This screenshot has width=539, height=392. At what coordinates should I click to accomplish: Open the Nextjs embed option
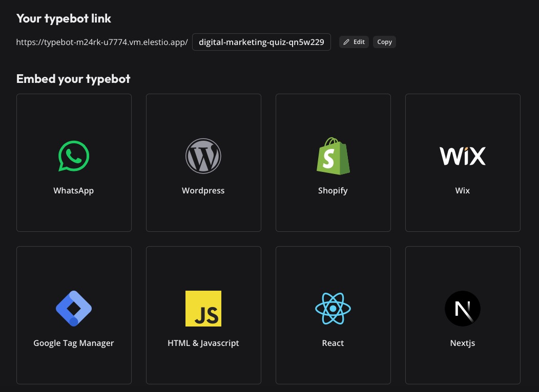(x=463, y=315)
